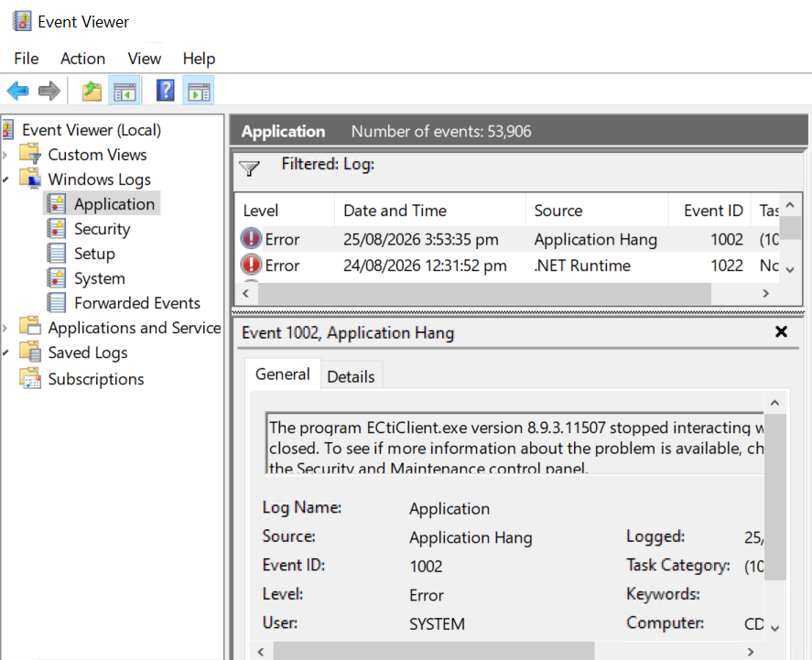The height and width of the screenshot is (660, 812).
Task: Select the Subscriptions node
Action: pyautogui.click(x=96, y=379)
